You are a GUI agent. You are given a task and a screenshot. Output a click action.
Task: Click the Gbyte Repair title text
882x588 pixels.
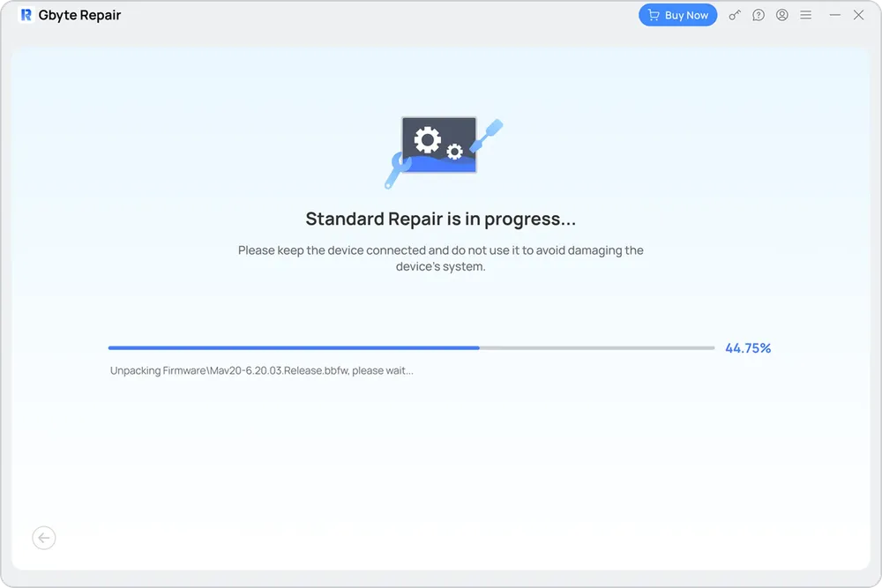click(x=79, y=15)
